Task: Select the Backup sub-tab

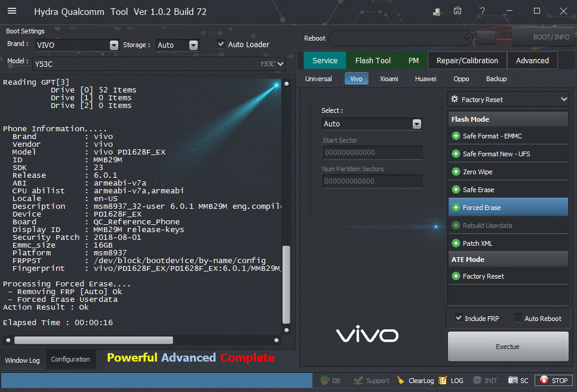Action: coord(496,79)
